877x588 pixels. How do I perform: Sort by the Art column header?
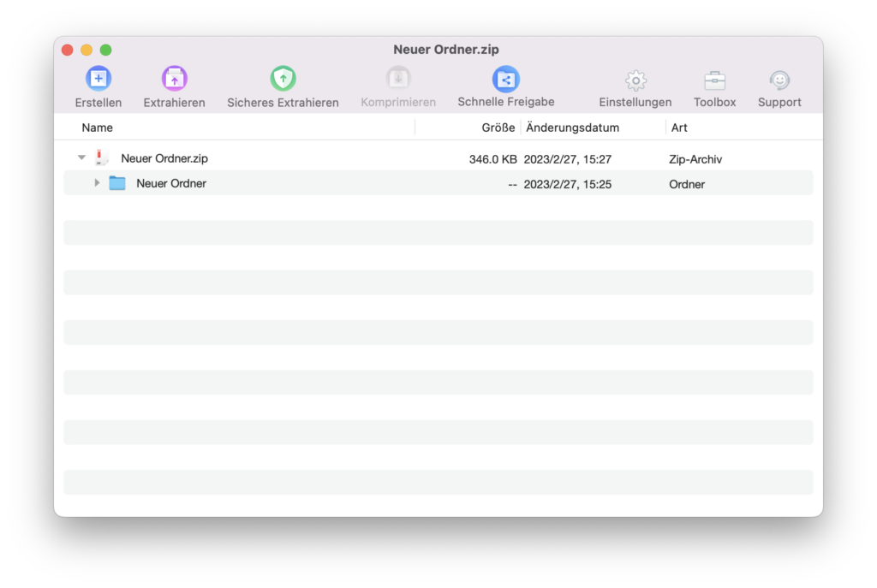click(678, 128)
